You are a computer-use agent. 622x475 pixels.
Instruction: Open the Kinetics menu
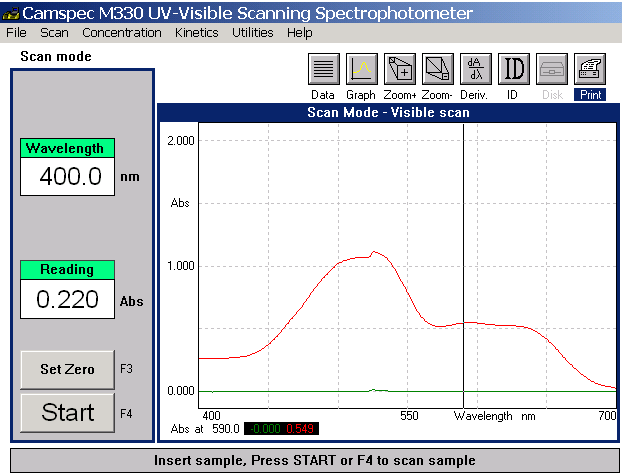point(197,33)
